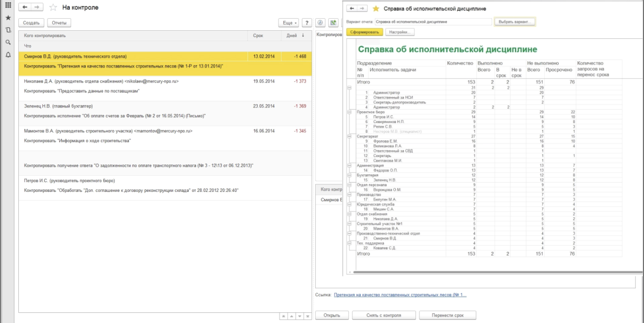Collapse the Секретариат group
The image size is (644, 323).
tap(349, 137)
